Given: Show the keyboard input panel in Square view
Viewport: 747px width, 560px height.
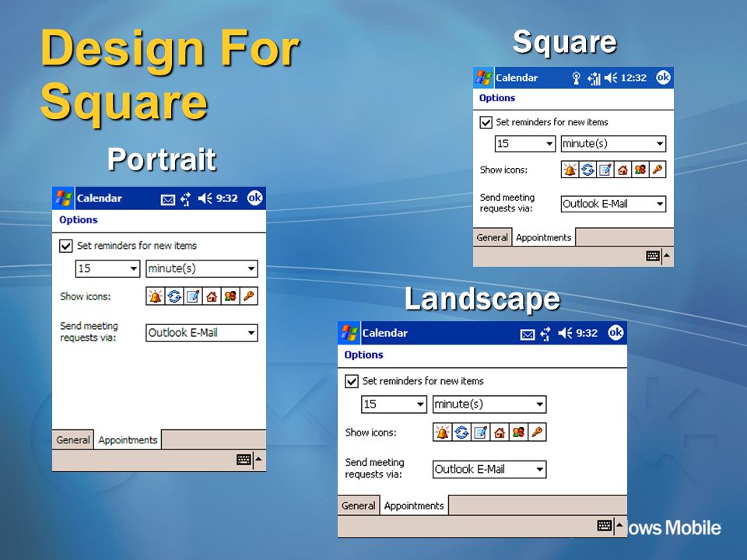Looking at the screenshot, I should (x=653, y=256).
